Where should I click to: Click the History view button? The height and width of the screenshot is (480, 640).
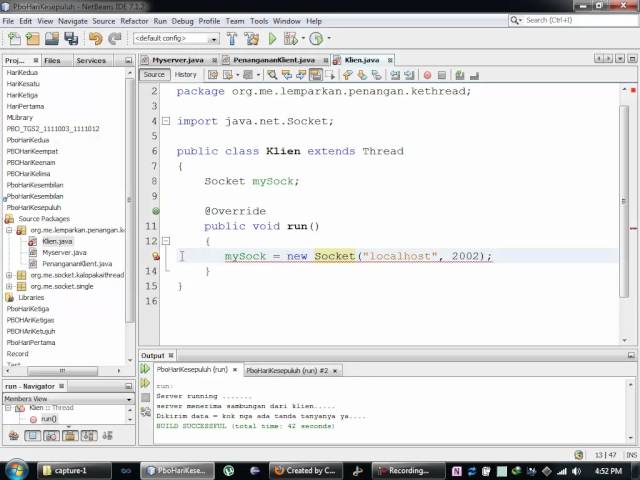click(x=185, y=75)
